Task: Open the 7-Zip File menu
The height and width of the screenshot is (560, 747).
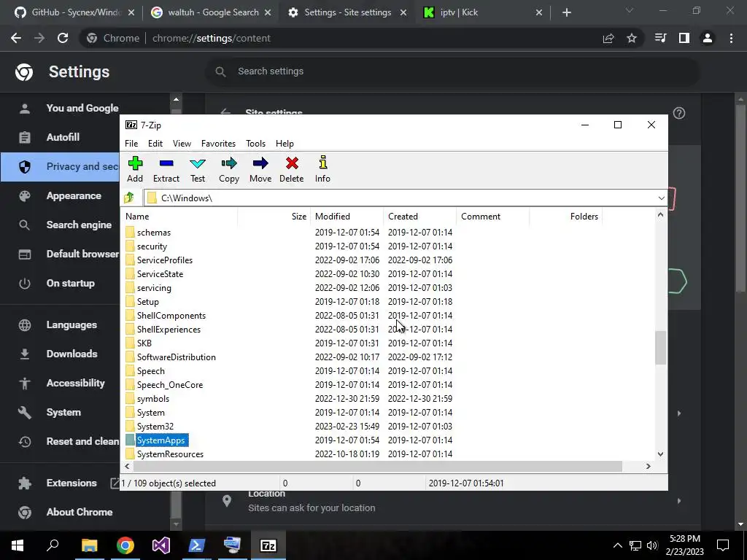Action: 131,144
